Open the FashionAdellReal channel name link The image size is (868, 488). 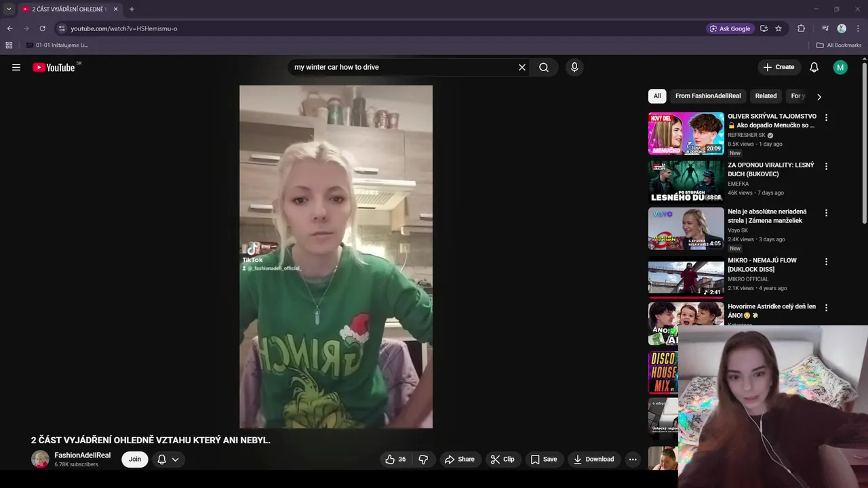coord(82,455)
